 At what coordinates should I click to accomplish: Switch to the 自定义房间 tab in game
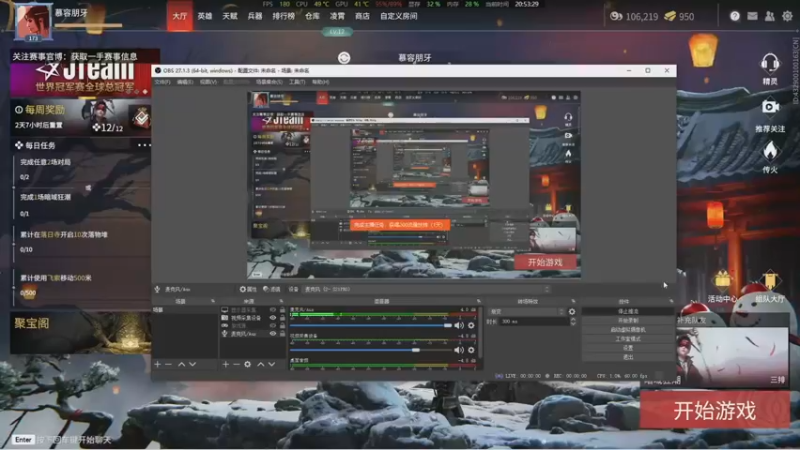click(x=398, y=16)
